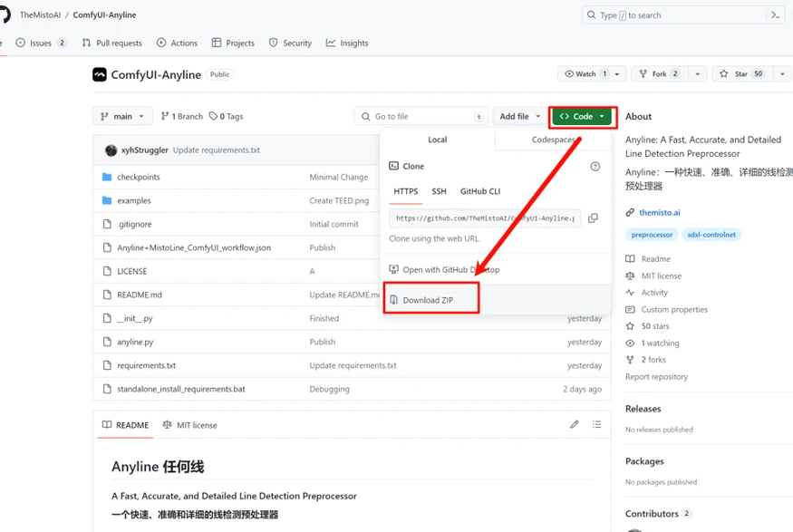The image size is (793, 532).
Task: Expand the main branch selector
Action: (x=123, y=116)
